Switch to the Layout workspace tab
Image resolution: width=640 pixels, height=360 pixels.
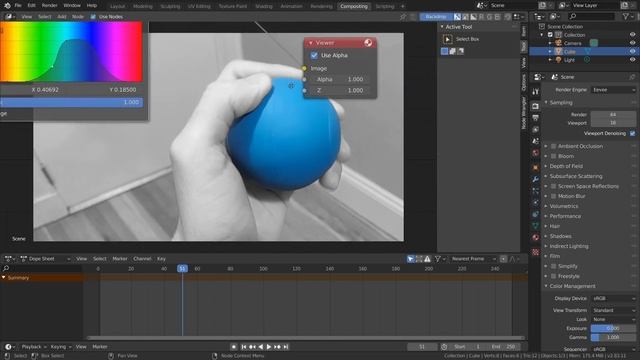(118, 6)
